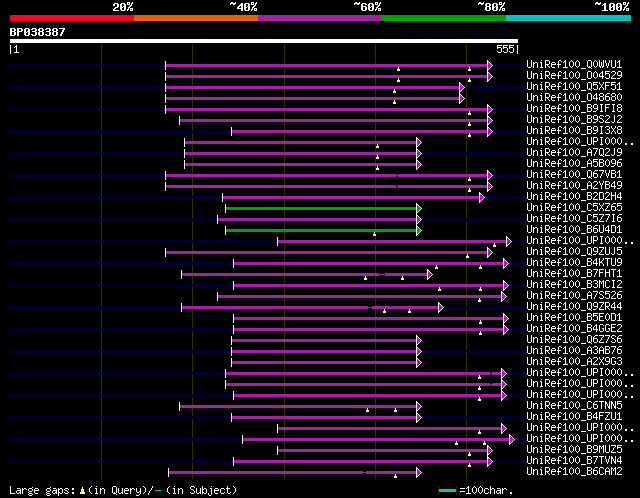Click the white BP038387 query sequence bar
Image resolution: width=640 pixels, height=498 pixels.
pos(264,41)
